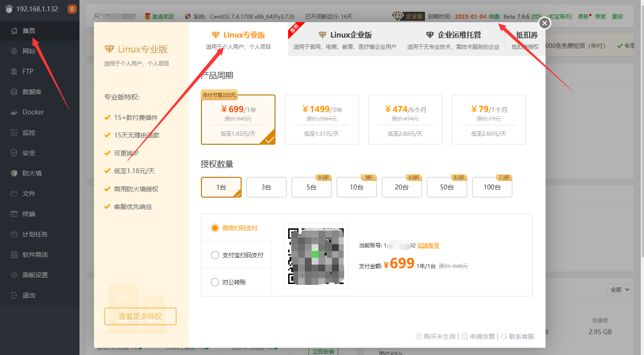Click the 文件 folder icon
The width and height of the screenshot is (644, 355).
[x=14, y=194]
